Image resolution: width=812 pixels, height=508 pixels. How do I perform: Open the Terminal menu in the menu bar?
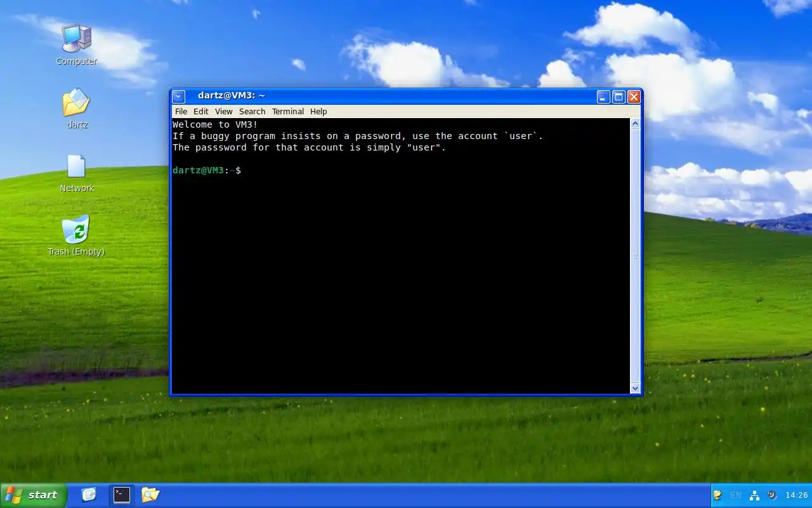point(288,111)
